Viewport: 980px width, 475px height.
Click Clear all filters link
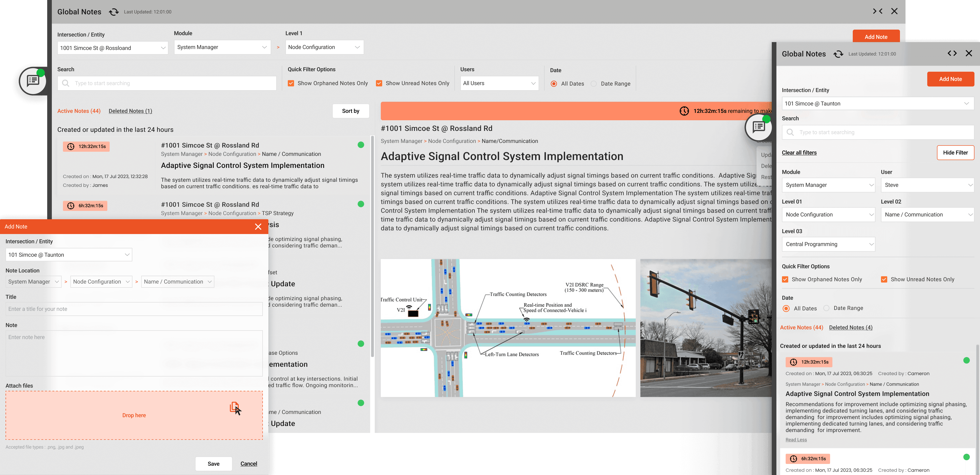point(799,152)
